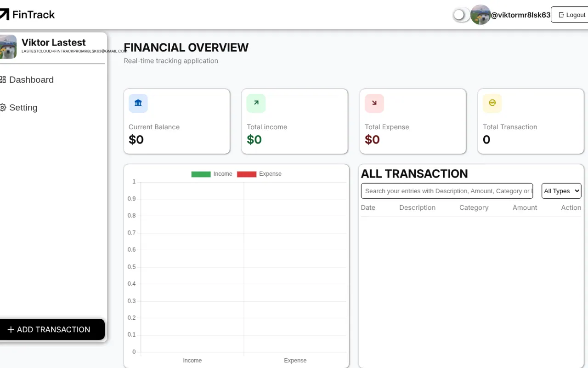Click the red down-arrow Total Expense icon

[374, 103]
